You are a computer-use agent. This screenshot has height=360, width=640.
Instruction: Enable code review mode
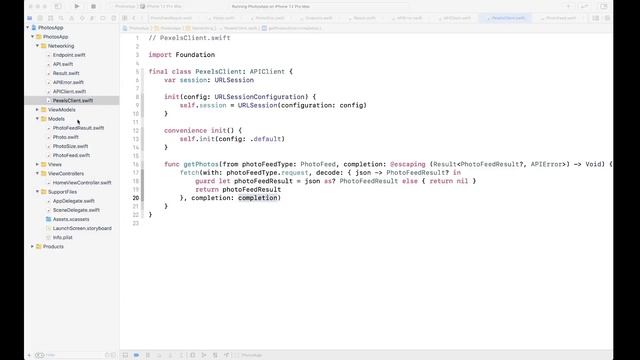pos(585,6)
